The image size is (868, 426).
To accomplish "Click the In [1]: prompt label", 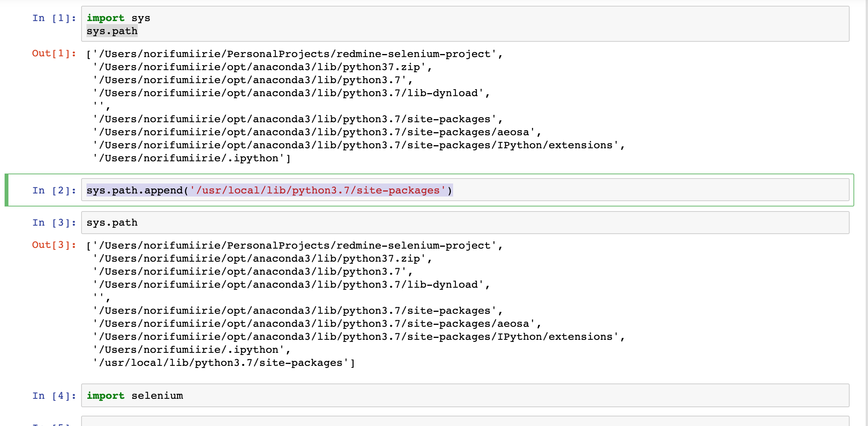I will [x=54, y=18].
